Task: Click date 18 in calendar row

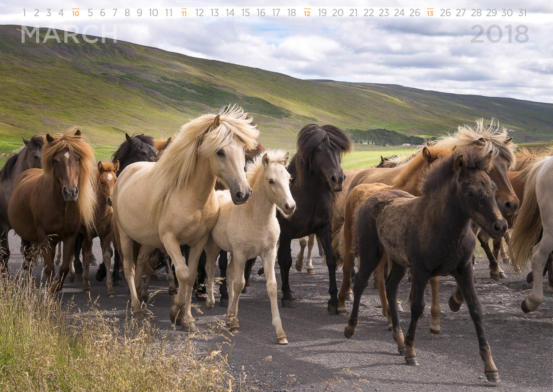Action: point(292,13)
